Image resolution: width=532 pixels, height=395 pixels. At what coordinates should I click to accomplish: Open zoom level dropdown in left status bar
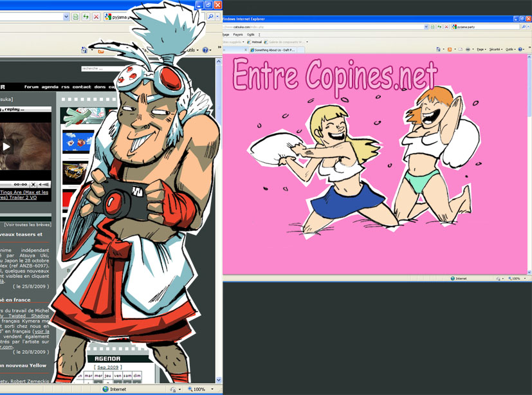click(212, 389)
